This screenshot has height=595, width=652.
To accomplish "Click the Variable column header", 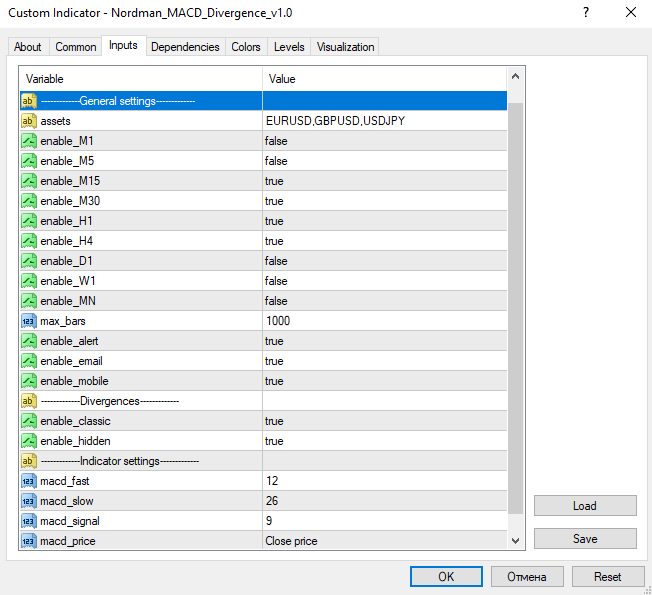I will point(141,79).
